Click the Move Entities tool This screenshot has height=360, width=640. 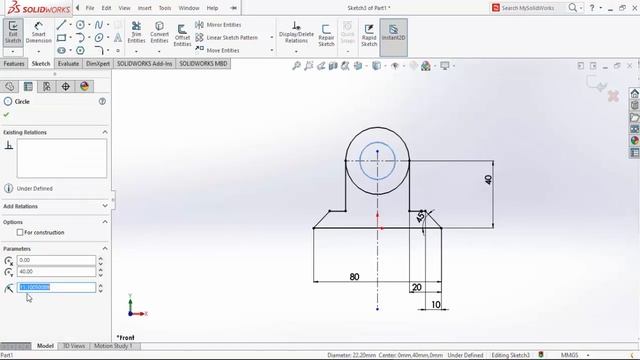pyautogui.click(x=217, y=50)
